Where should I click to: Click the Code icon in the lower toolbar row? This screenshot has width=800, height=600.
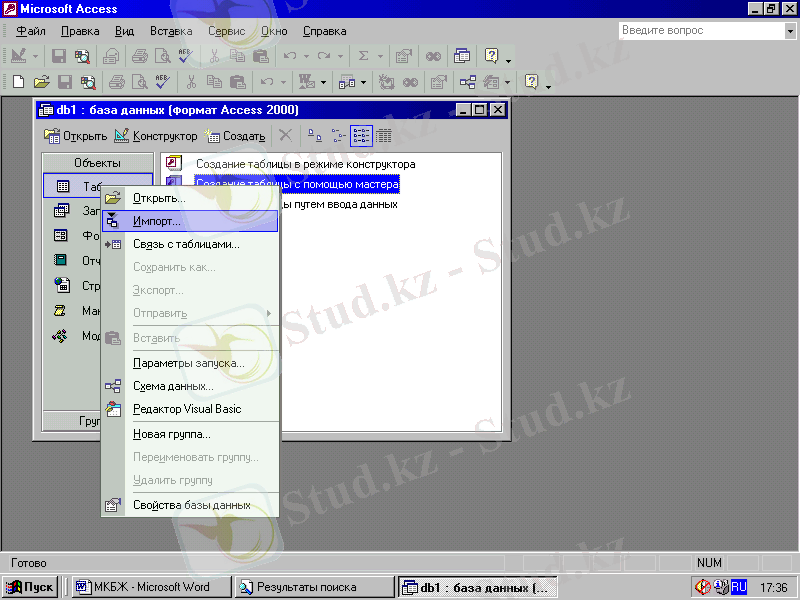click(x=387, y=82)
